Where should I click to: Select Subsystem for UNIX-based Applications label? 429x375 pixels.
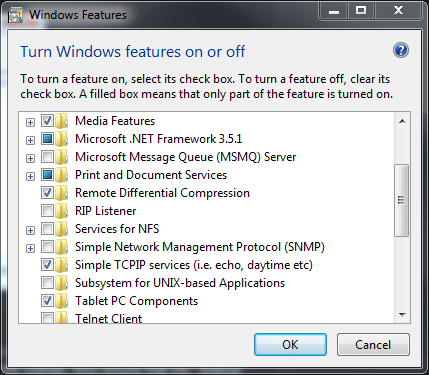click(x=180, y=283)
